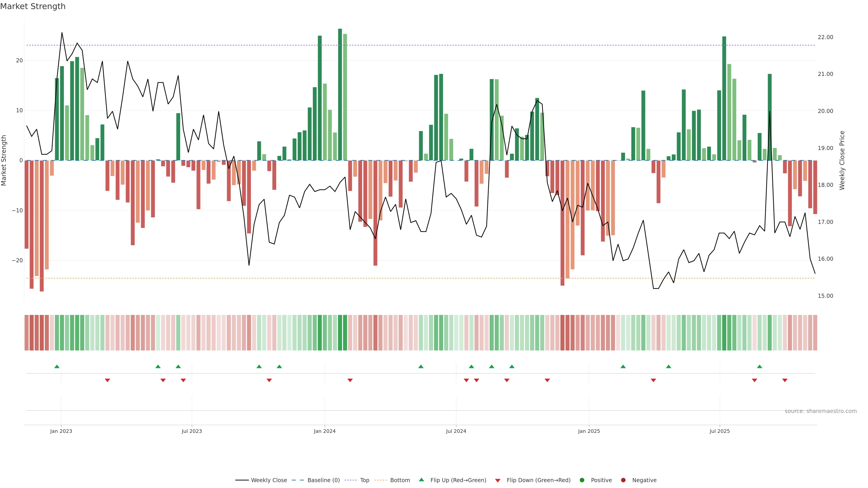Viewport: 868px width, 488px height.
Task: Click the Jul 2025 x-axis label
Action: pyautogui.click(x=719, y=431)
